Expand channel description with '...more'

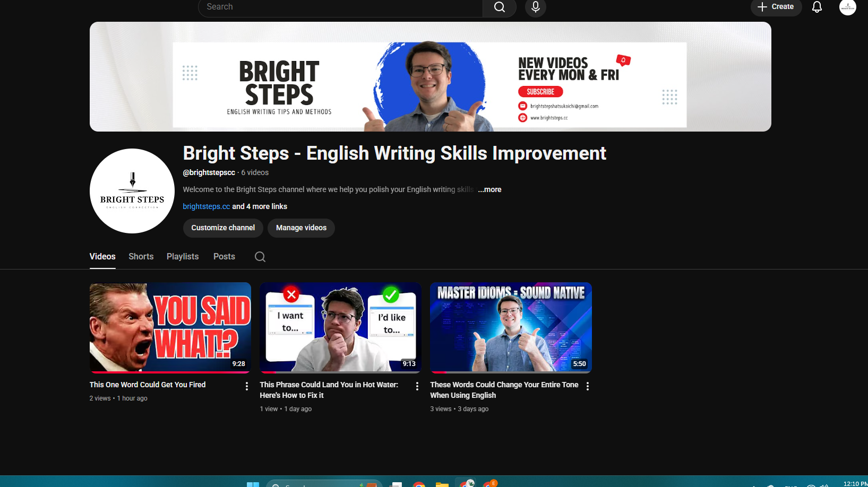489,189
